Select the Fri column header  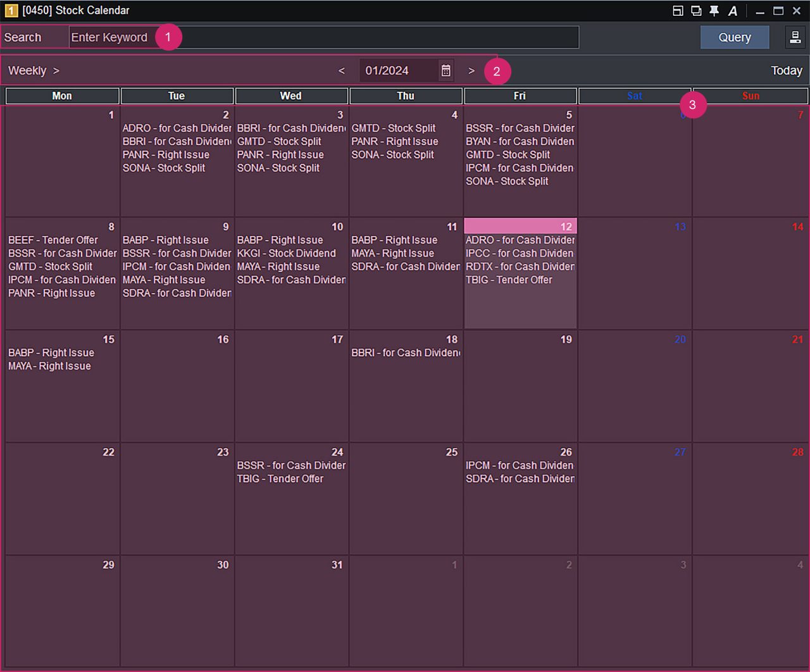click(520, 96)
